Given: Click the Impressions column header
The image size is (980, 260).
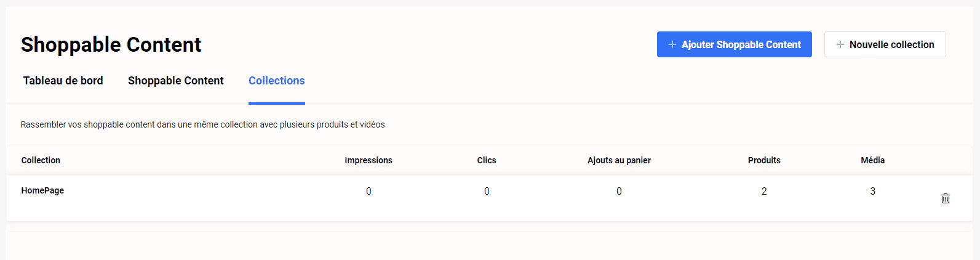Looking at the screenshot, I should 368,160.
